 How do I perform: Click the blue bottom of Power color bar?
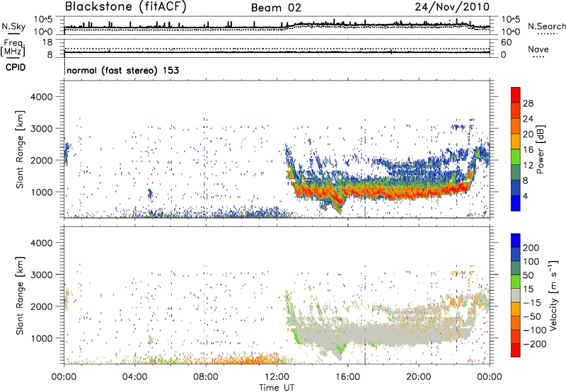tap(516, 203)
